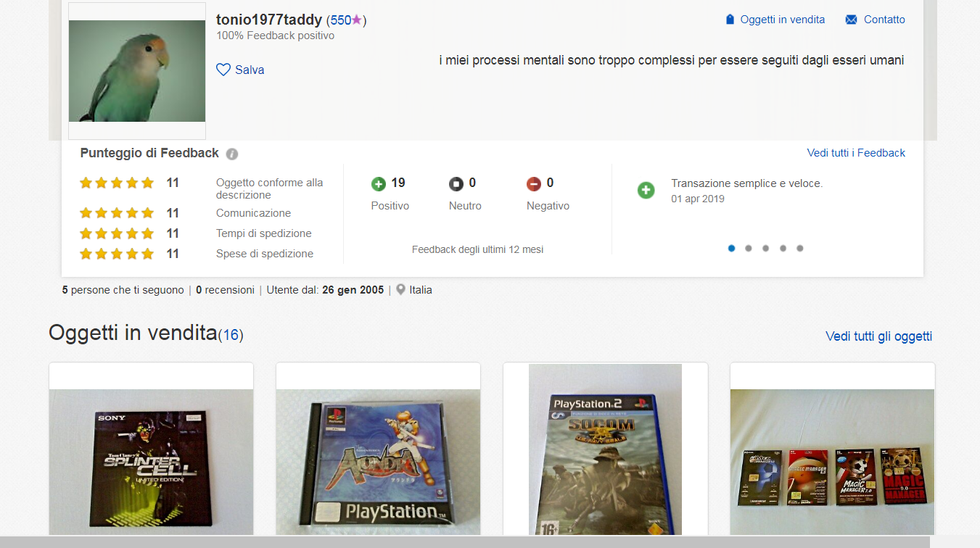Click the Italia location pin icon
The height and width of the screenshot is (548, 980).
(400, 290)
